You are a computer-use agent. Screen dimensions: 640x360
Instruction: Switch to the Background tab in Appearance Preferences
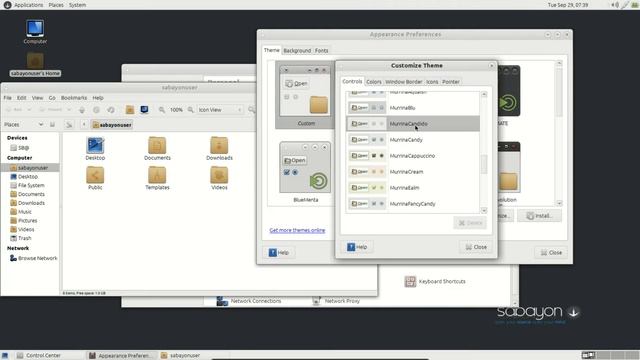pos(297,51)
